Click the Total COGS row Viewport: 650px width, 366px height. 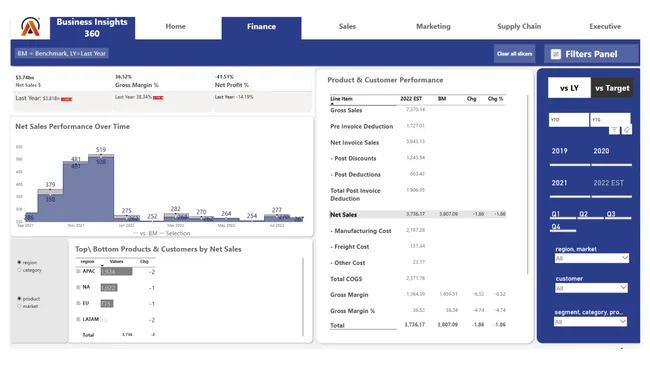click(417, 279)
